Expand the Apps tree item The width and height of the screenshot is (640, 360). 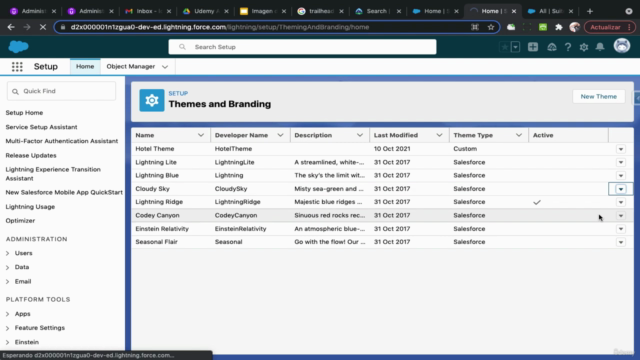7,314
